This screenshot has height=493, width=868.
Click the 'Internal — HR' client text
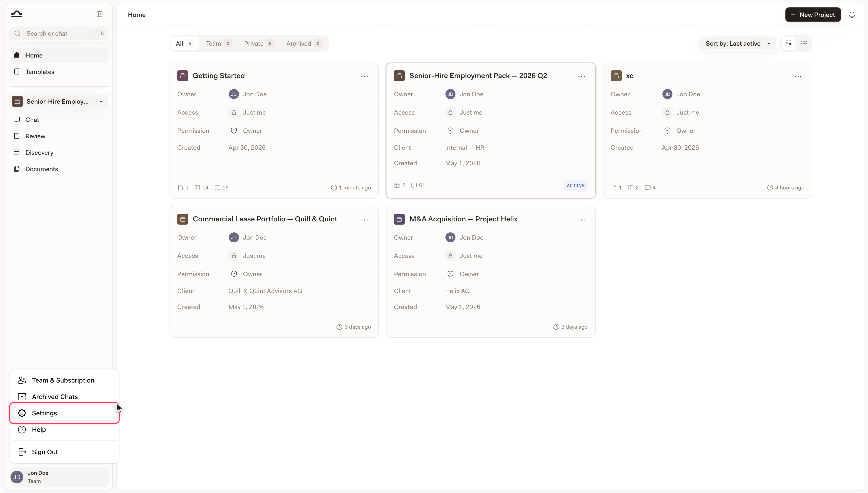point(464,148)
